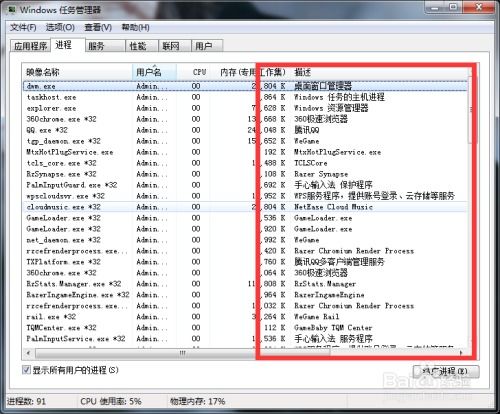The width and height of the screenshot is (500, 414).
Task: Click the horizontal scrollbar right arrow
Action: pyautogui.click(x=461, y=353)
